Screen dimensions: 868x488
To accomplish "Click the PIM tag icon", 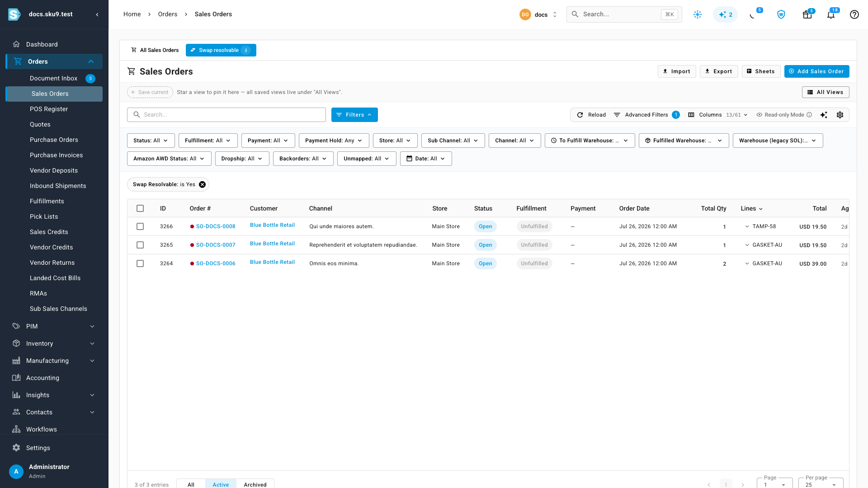I will (x=16, y=326).
